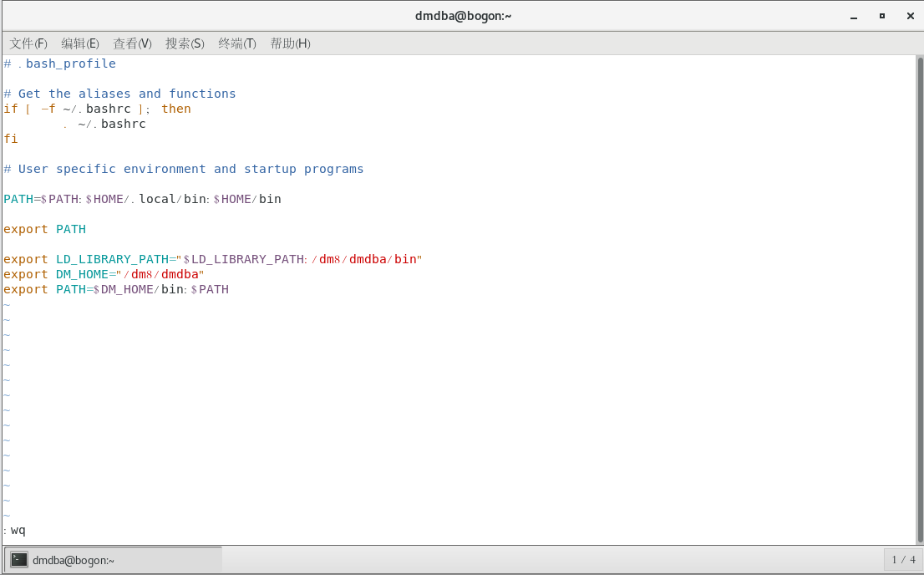This screenshot has height=575, width=924.
Task: Click the '# .bash_profile' comment line
Action: pos(60,64)
